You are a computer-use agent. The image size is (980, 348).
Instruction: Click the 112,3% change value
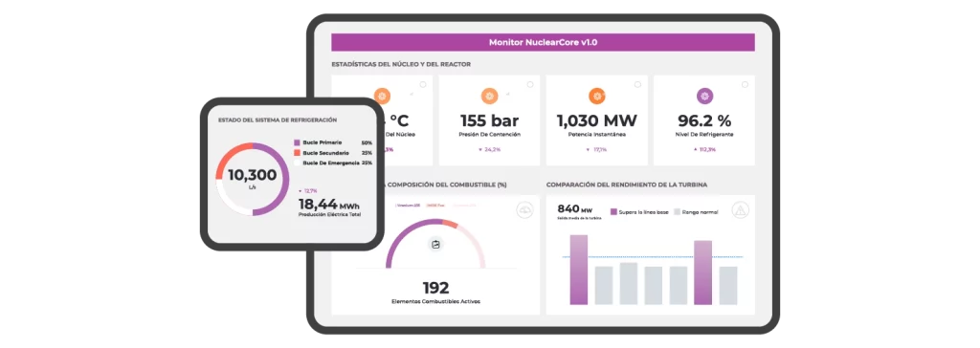pyautogui.click(x=707, y=150)
